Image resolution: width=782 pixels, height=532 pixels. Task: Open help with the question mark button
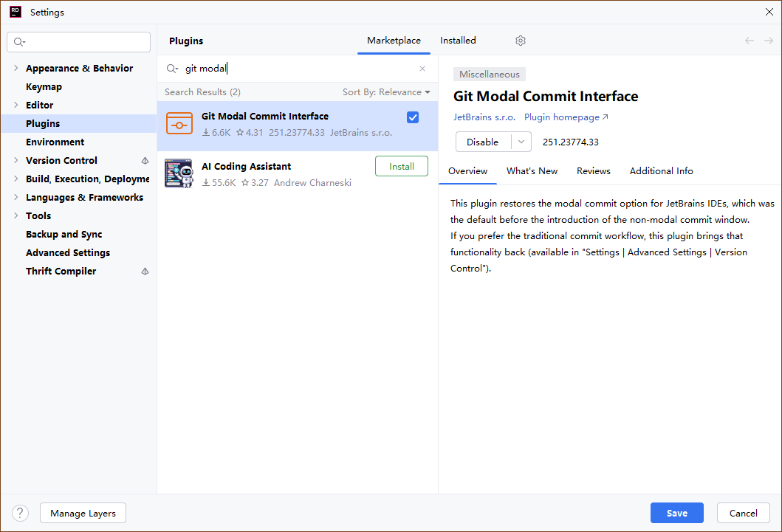[20, 513]
